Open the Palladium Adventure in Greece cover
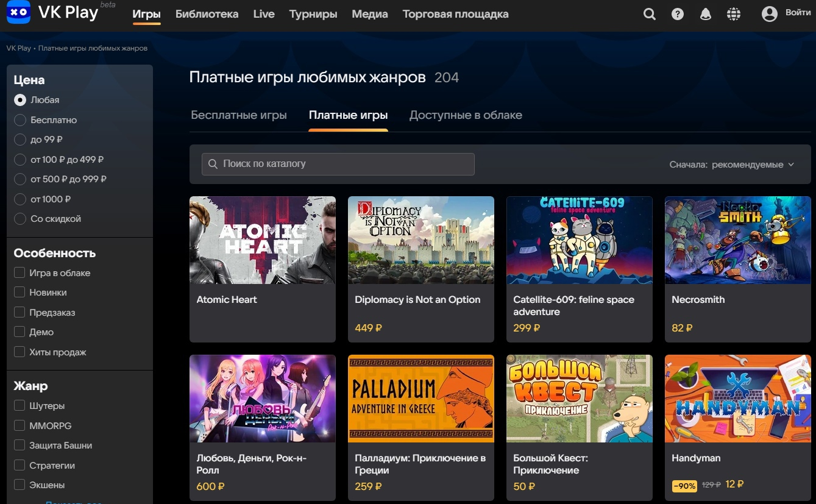The image size is (816, 504). tap(421, 399)
